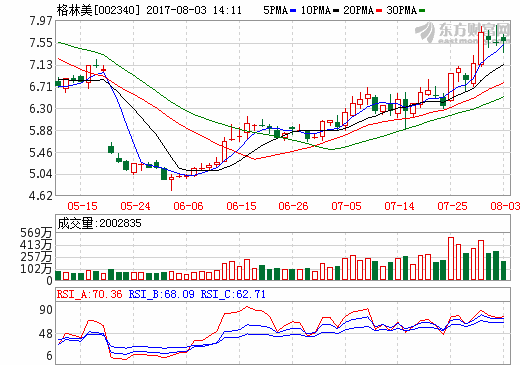Click the 6.30 price axis label
Image resolution: width=520 pixels, height=365 pixels.
[41, 109]
